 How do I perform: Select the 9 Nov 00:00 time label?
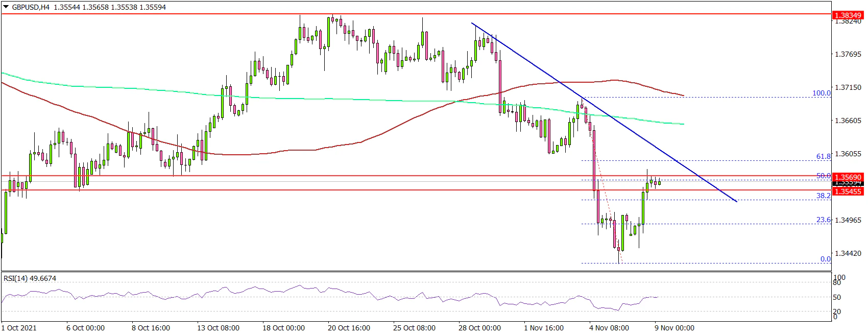click(674, 327)
